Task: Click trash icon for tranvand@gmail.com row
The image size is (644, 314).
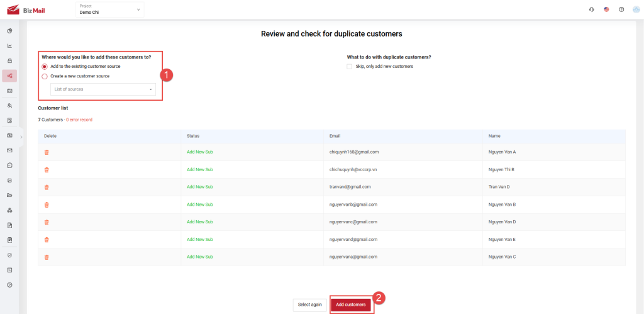Action: [47, 187]
